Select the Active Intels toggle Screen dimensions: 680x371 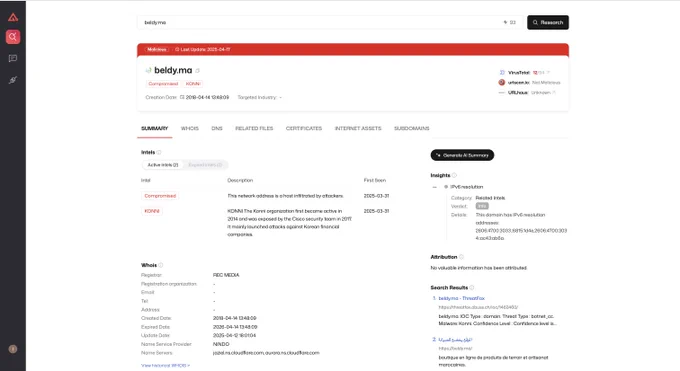click(163, 165)
